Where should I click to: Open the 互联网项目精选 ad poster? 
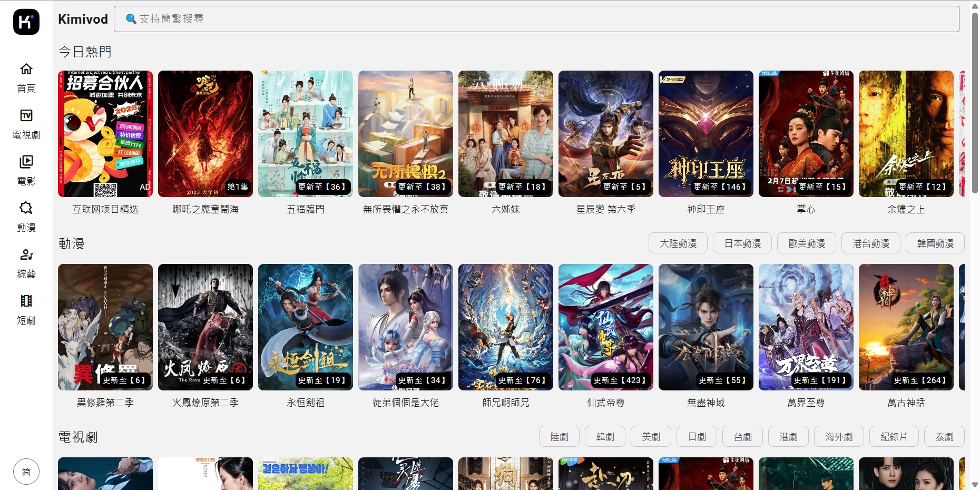point(105,134)
